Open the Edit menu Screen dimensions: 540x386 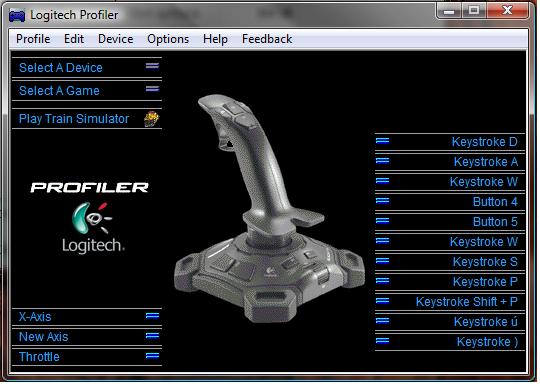[x=74, y=39]
